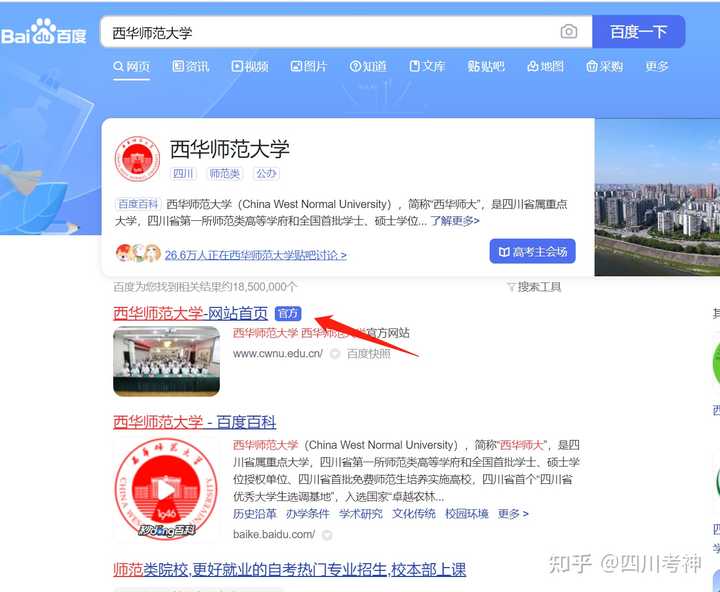Viewport: 720px width, 592px height.
Task: Play the 秒懂百科 video thumbnail
Action: (167, 489)
